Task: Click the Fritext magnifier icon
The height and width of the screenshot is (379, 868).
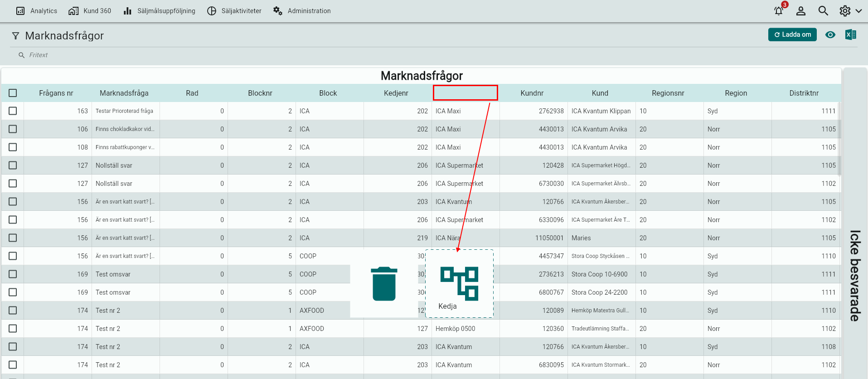Action: tap(21, 55)
